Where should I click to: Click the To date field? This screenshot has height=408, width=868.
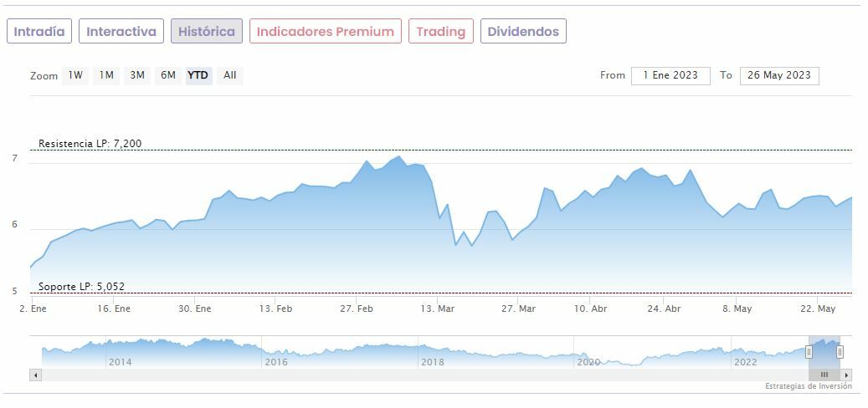(778, 75)
